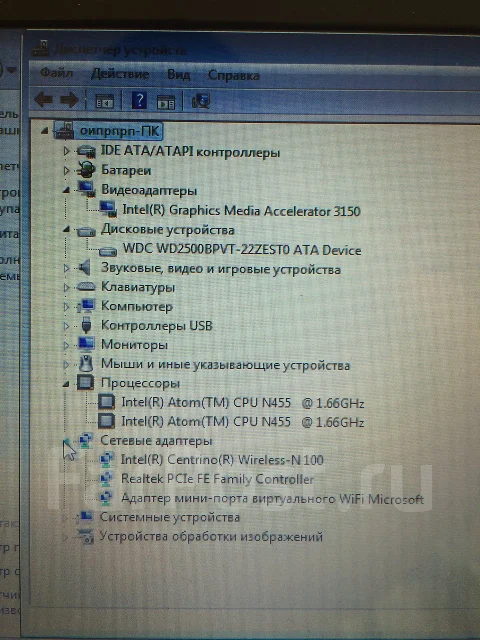
Task: Click the scan for hardware changes icon
Action: pos(201,101)
